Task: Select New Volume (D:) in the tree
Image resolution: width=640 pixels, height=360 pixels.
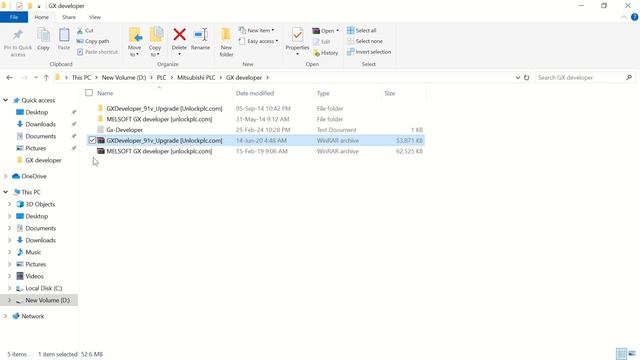Action: tap(47, 300)
